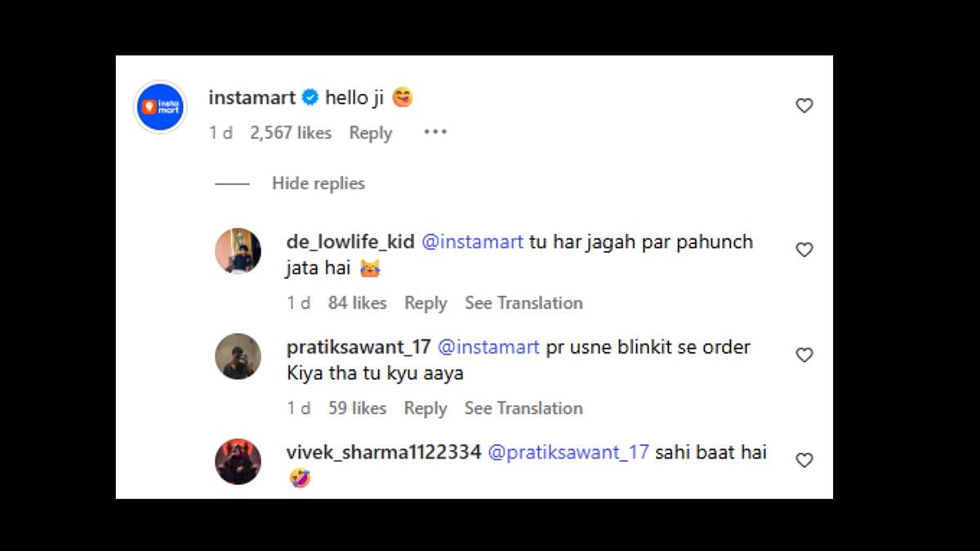The height and width of the screenshot is (551, 980).
Task: View the 2,567 likes list
Action: (291, 132)
